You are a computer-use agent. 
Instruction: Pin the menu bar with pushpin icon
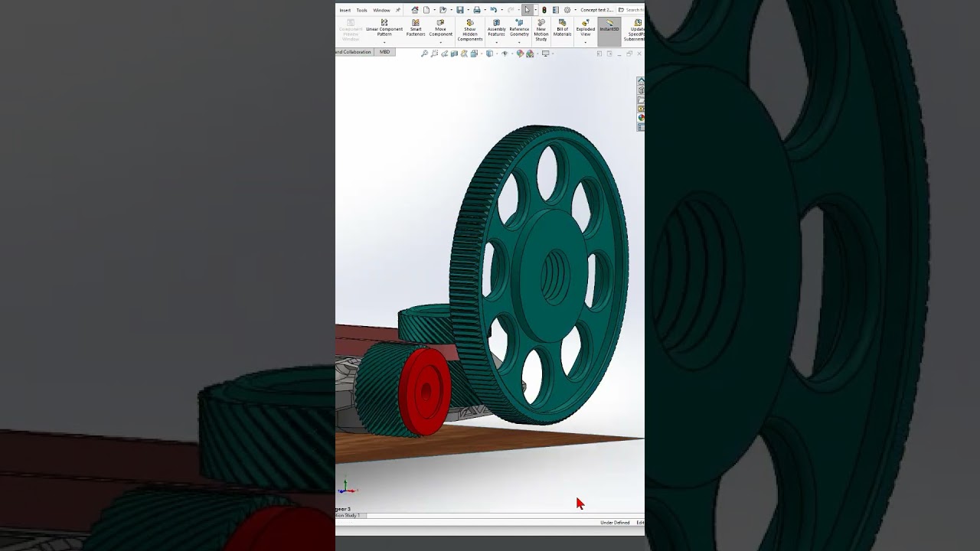[398, 10]
